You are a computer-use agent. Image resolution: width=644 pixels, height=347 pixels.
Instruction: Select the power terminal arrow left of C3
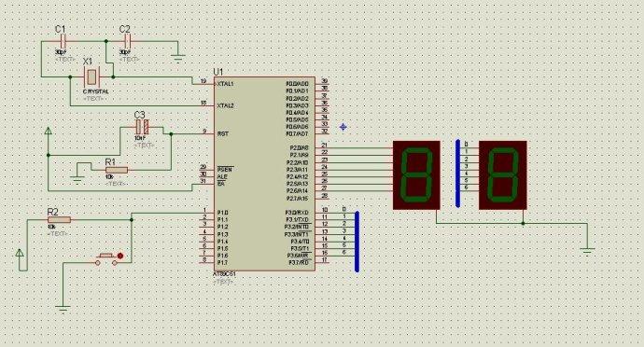[49, 131]
